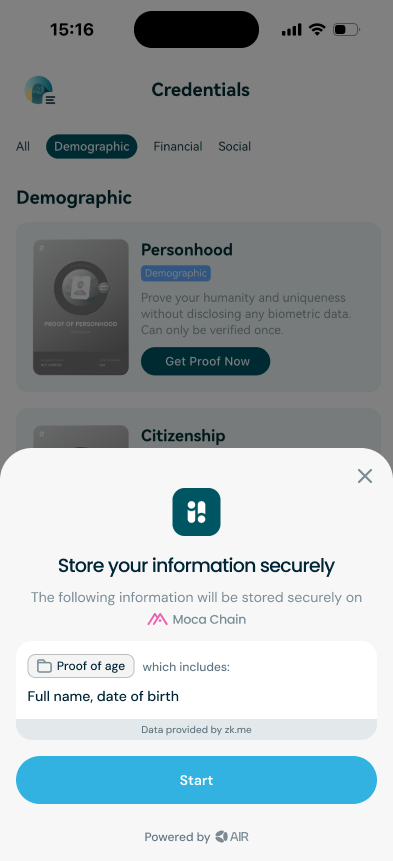Image resolution: width=393 pixels, height=861 pixels.
Task: Tap the teal app logo icon
Action: point(196,512)
